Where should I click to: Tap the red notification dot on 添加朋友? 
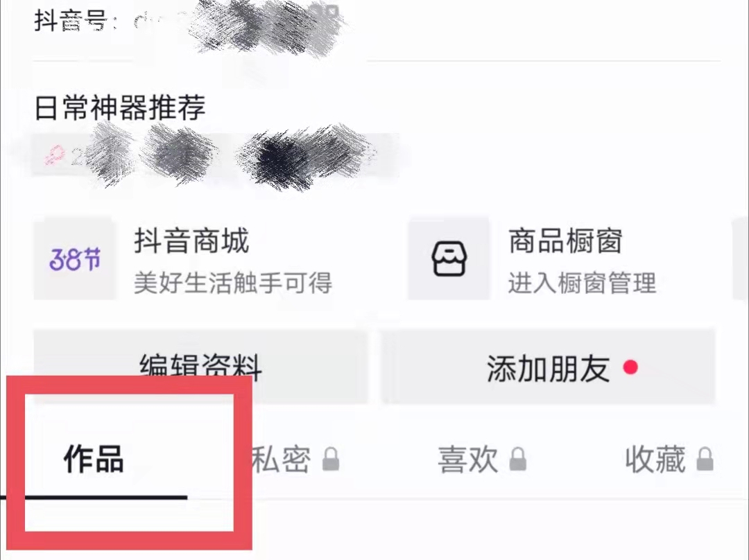(630, 367)
